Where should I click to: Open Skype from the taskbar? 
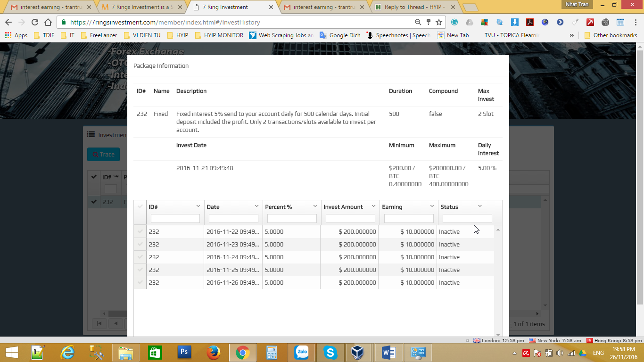click(330, 353)
